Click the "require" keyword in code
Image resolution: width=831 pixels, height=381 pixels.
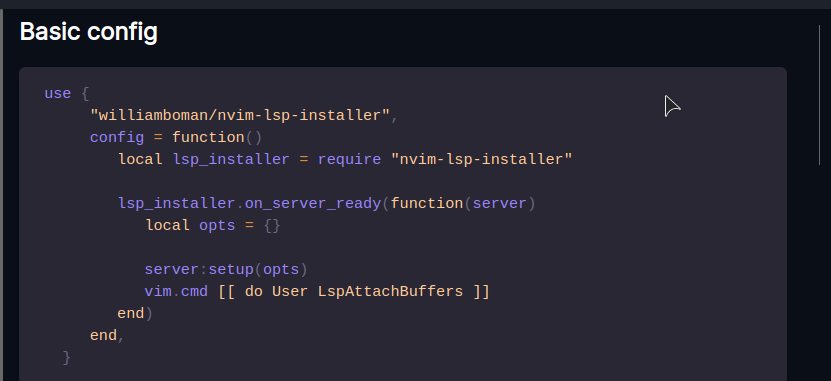(x=349, y=160)
